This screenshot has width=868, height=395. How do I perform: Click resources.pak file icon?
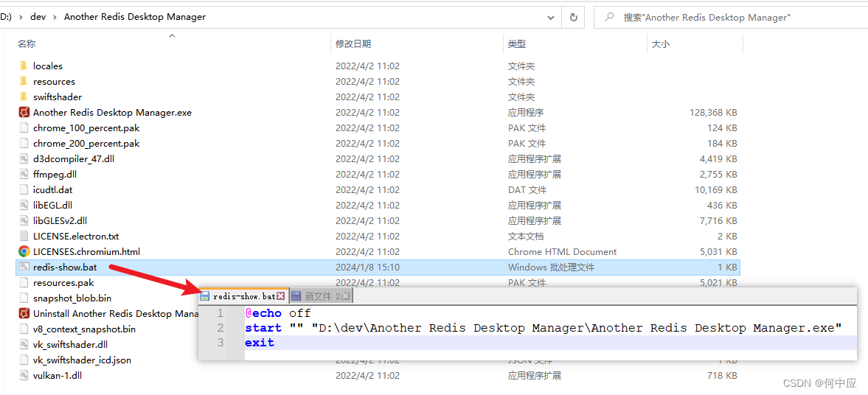point(24,283)
